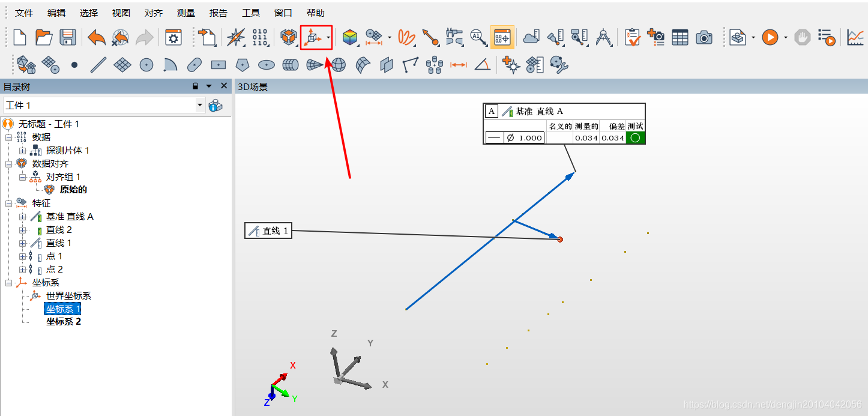868x416 pixels.
Task: Open dropdown arrow beside feature measurement icon
Action: (x=390, y=38)
